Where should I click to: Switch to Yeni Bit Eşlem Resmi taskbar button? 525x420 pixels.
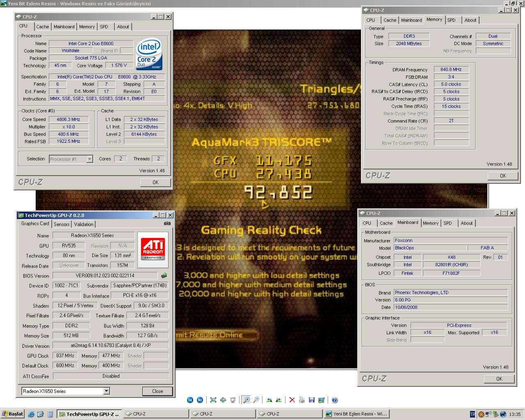click(x=356, y=414)
